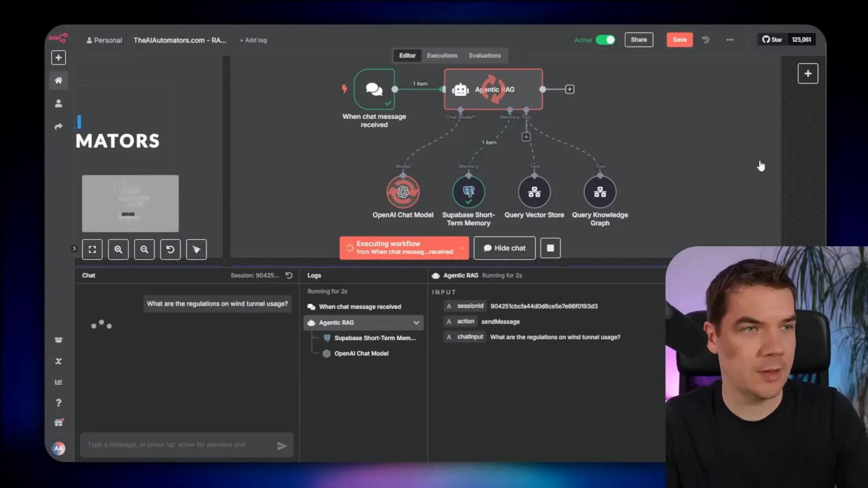The width and height of the screenshot is (868, 488).
Task: Stop the workflow execution square button
Action: click(x=550, y=248)
